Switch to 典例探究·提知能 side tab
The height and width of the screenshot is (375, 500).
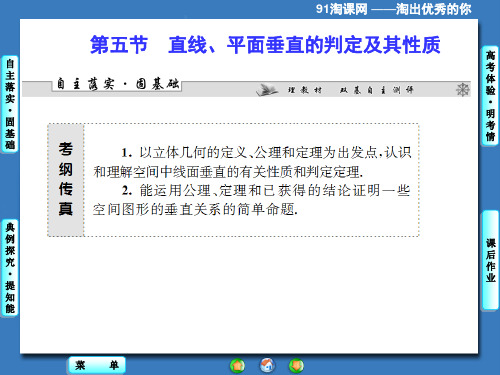click(10, 268)
